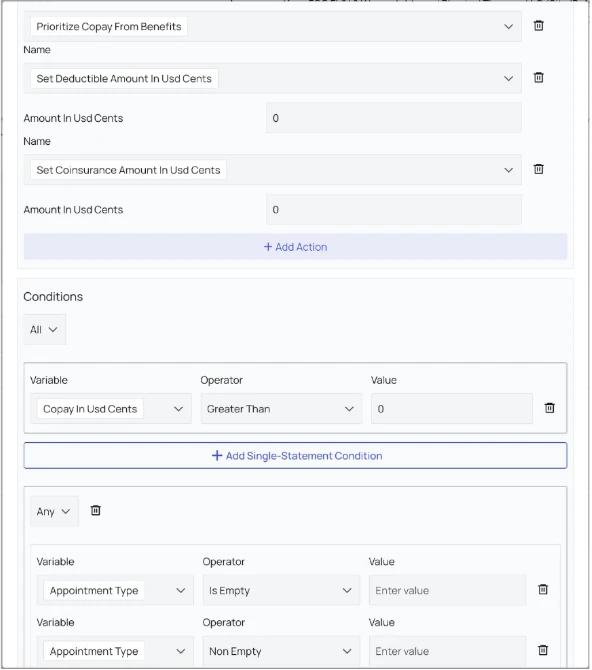Open the Copay In Usd Cents variable dropdown
The height and width of the screenshot is (670, 592).
coord(111,409)
